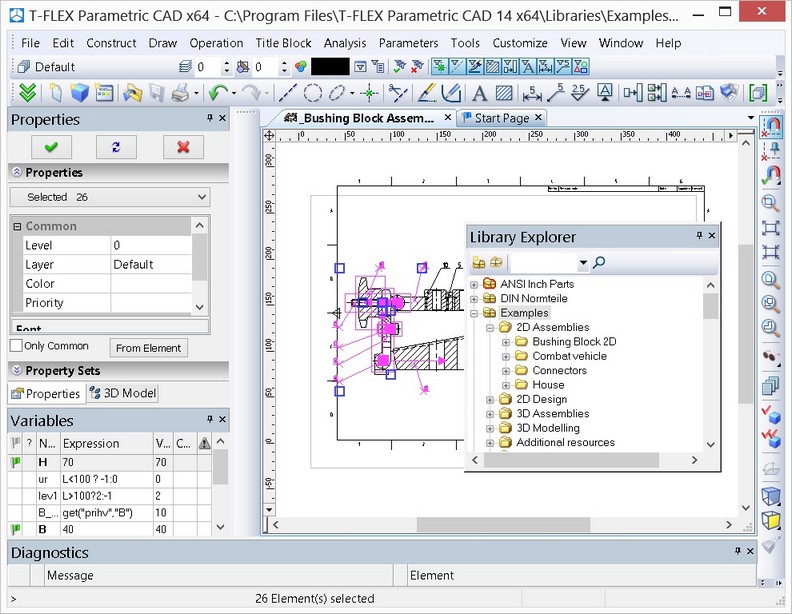
Task: Select the Construct Ellipse tool
Action: (x=336, y=93)
